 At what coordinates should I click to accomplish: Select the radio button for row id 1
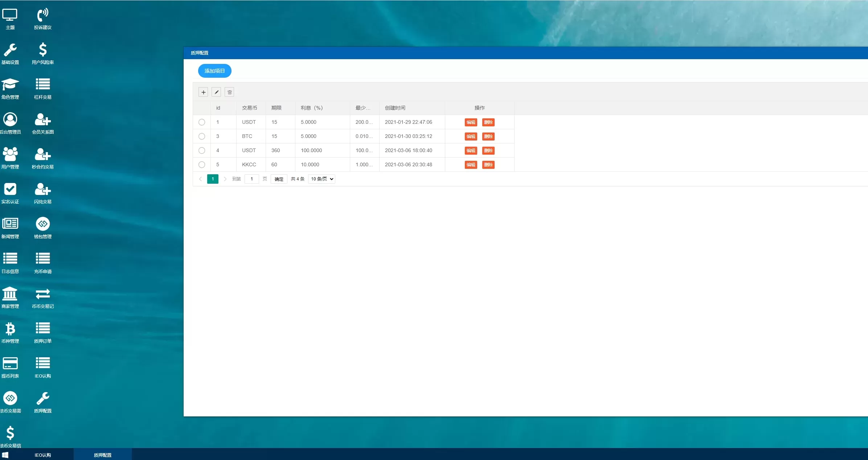(x=202, y=122)
